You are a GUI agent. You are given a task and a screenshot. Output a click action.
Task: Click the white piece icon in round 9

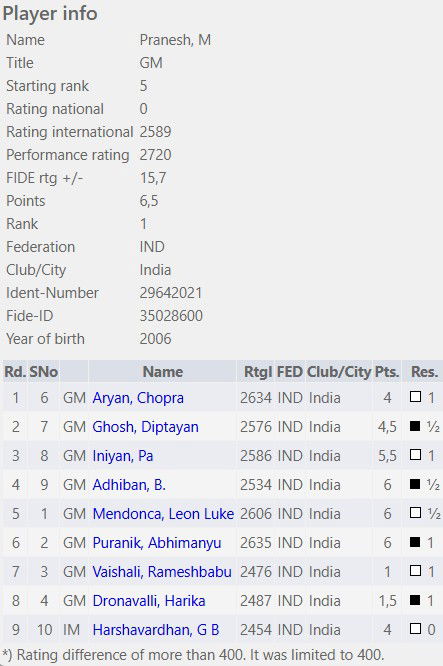pyautogui.click(x=415, y=628)
